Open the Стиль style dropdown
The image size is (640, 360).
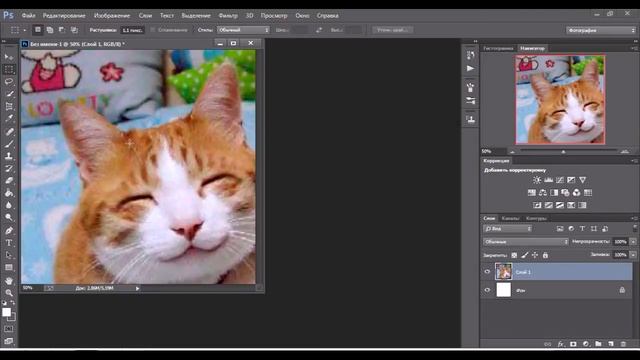click(243, 30)
